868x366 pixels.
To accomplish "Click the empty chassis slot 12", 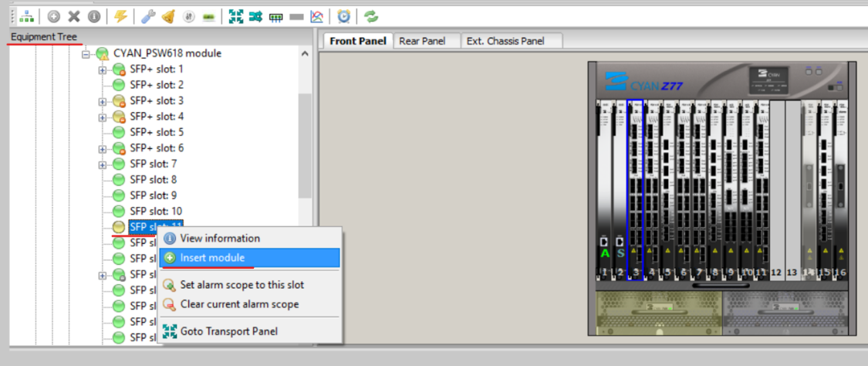I will (x=777, y=190).
